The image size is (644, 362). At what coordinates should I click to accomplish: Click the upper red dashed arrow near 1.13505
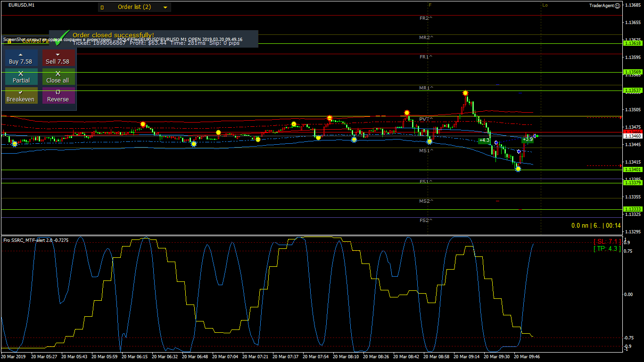604,117
